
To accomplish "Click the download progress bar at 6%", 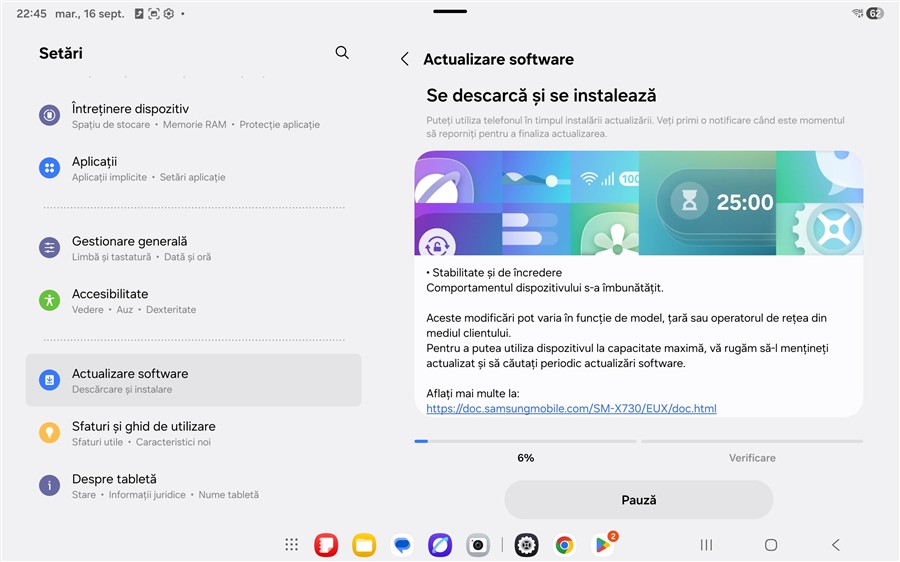I will point(525,441).
